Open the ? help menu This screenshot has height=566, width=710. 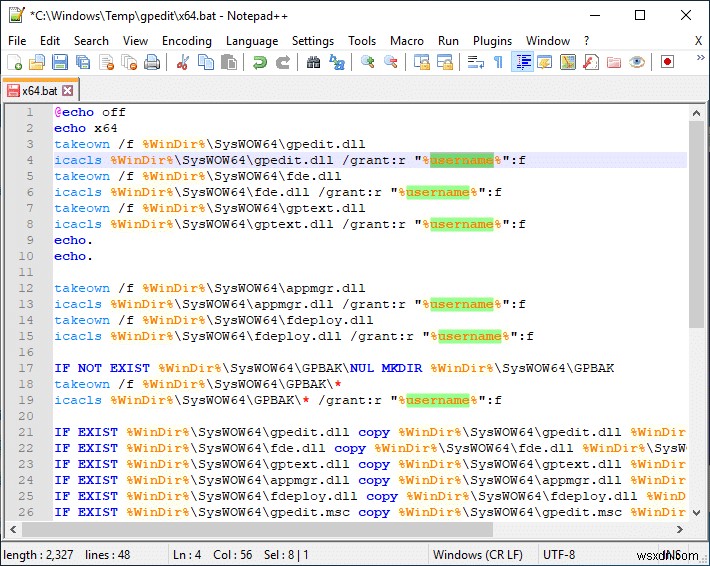click(586, 41)
